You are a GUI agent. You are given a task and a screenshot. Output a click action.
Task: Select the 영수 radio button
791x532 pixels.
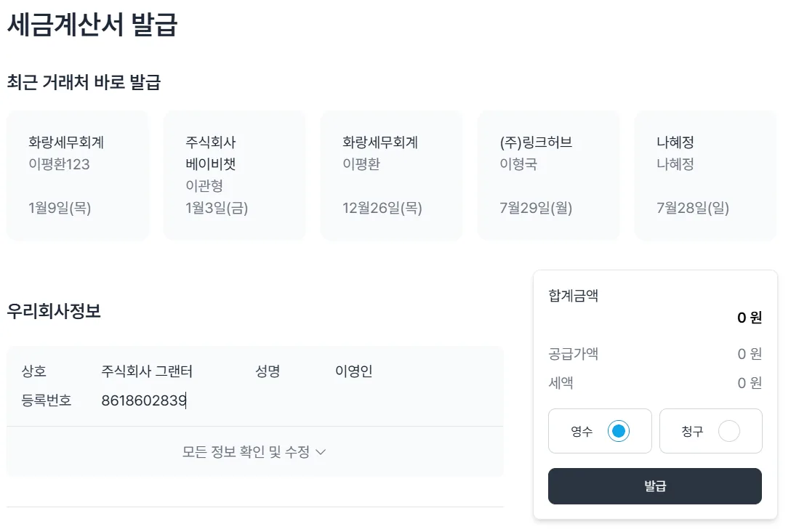point(619,431)
